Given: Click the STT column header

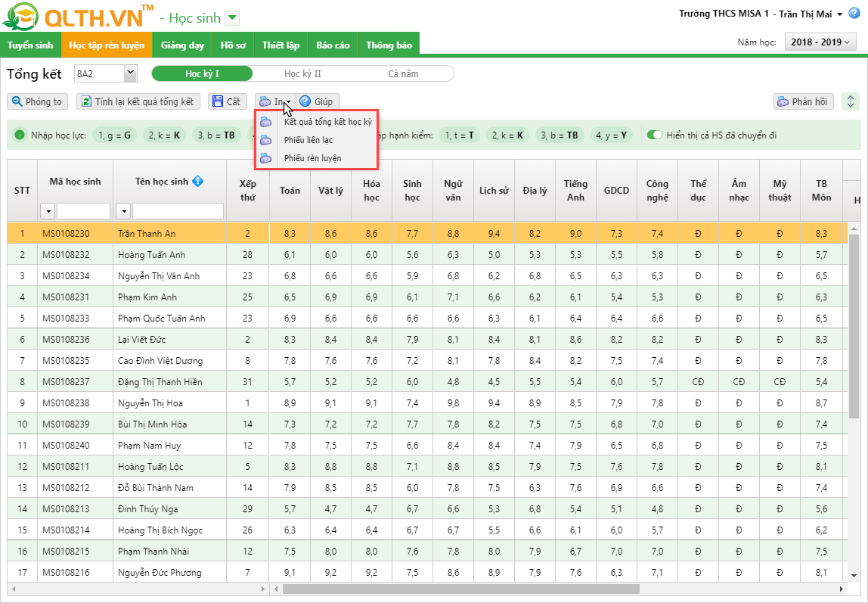Looking at the screenshot, I should pos(22,190).
